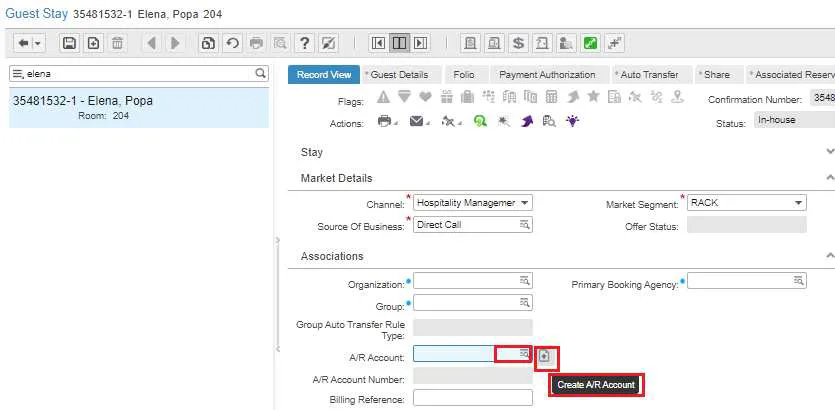Open lookup for Group field
Screen dimensions: 835x410
[525, 302]
